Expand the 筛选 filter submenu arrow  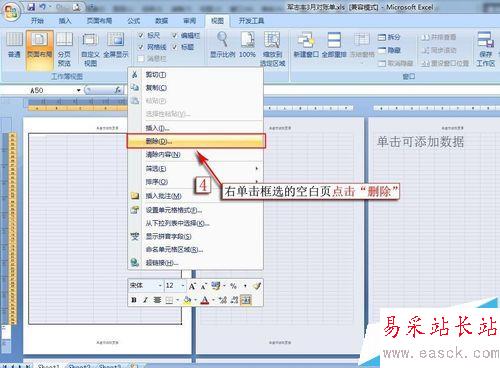(x=257, y=169)
